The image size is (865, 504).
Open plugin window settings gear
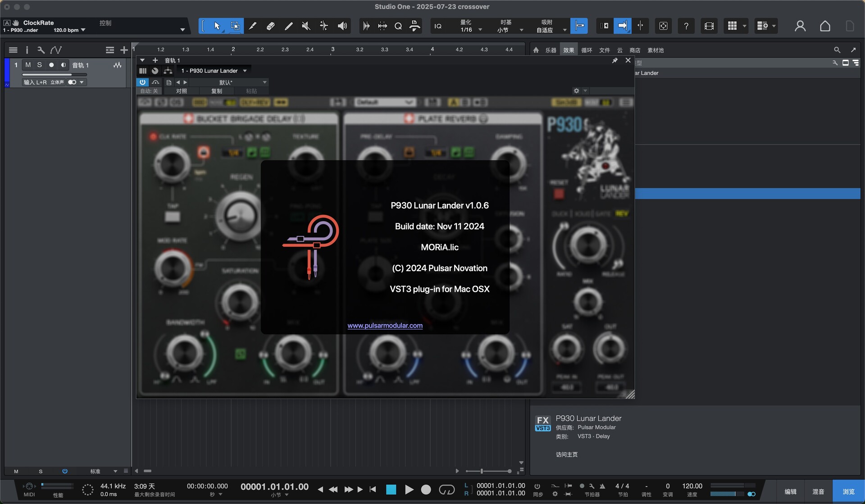click(576, 91)
